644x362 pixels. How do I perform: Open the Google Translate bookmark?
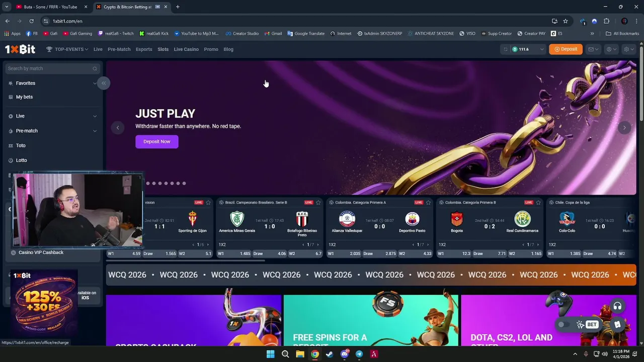[x=306, y=34]
